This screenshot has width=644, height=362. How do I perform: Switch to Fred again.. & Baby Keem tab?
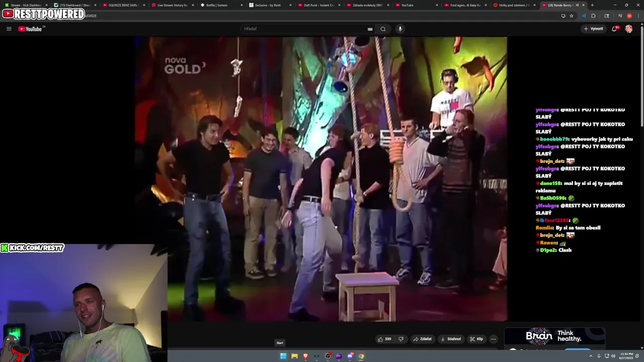464,5
